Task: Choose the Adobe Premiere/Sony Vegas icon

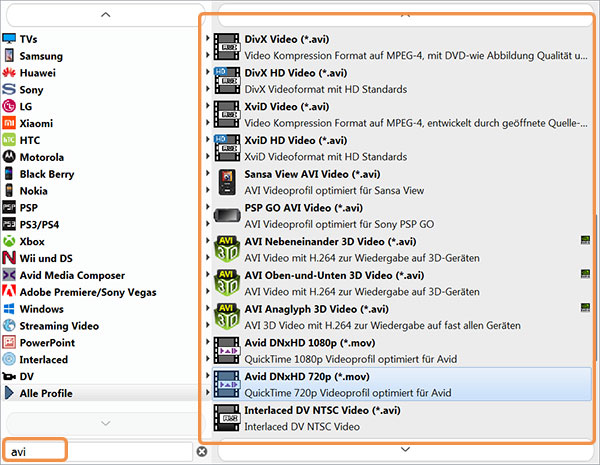Action: [9, 291]
